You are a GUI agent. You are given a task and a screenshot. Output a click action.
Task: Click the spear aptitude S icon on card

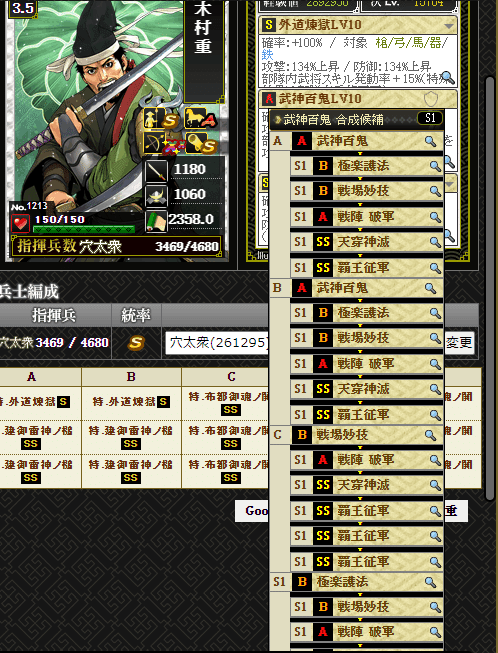click(160, 119)
